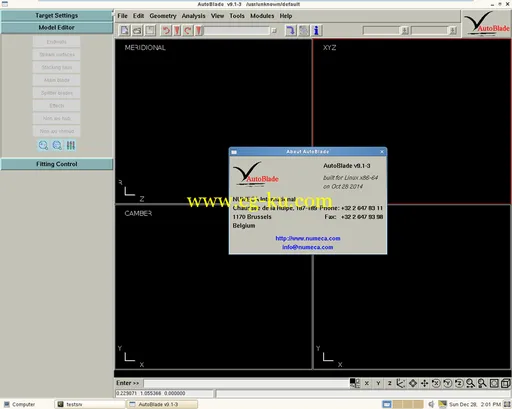Click the second zoom magnifier in bottom toolbar

pos(482,383)
